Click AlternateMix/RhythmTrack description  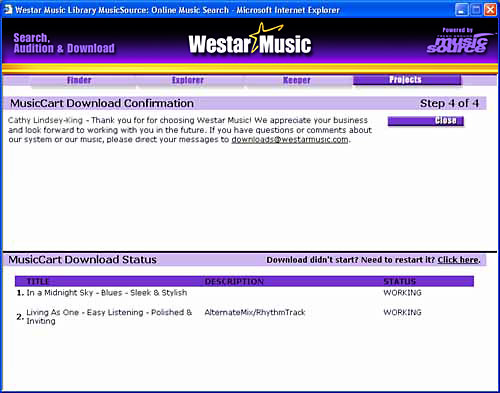click(x=255, y=312)
